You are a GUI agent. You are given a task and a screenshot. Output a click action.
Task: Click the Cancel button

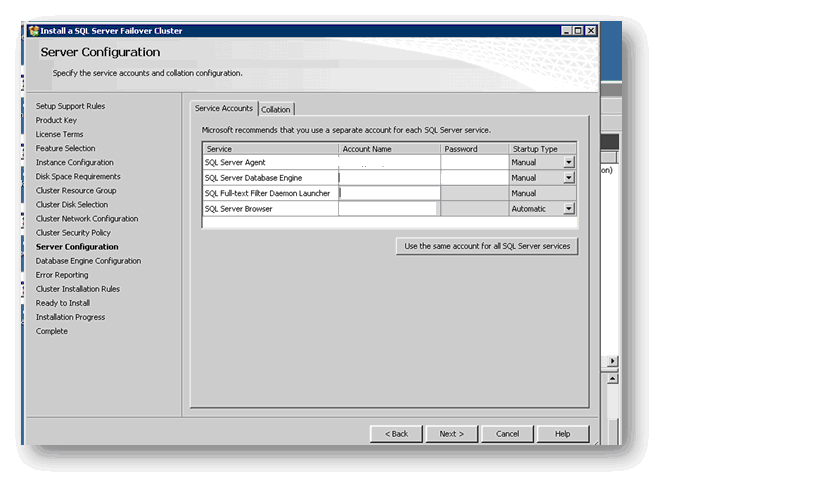click(x=507, y=434)
